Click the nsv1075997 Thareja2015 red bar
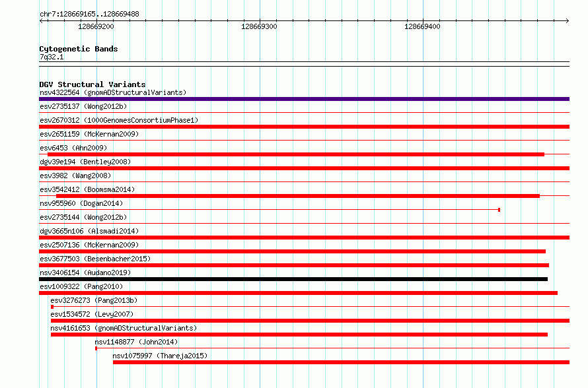 [x=342, y=362]
